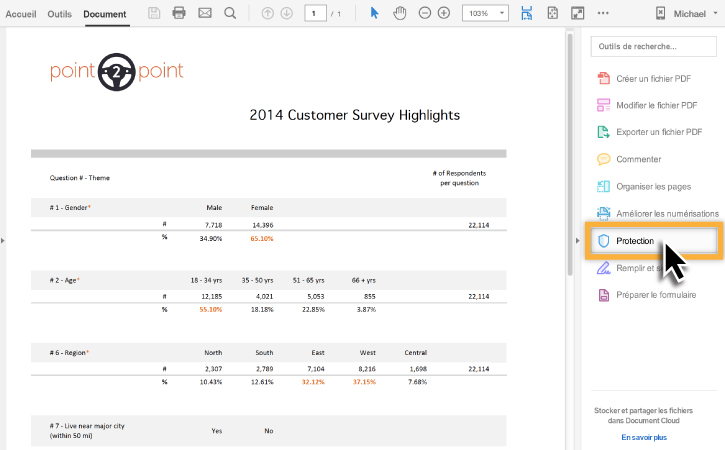Follow the En savoir plus link
The image size is (725, 450).
[x=644, y=437]
